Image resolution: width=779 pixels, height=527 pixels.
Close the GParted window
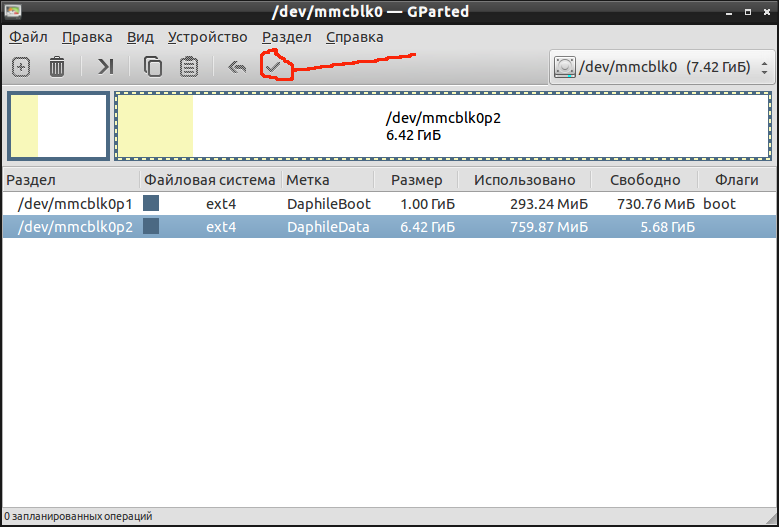tap(768, 11)
